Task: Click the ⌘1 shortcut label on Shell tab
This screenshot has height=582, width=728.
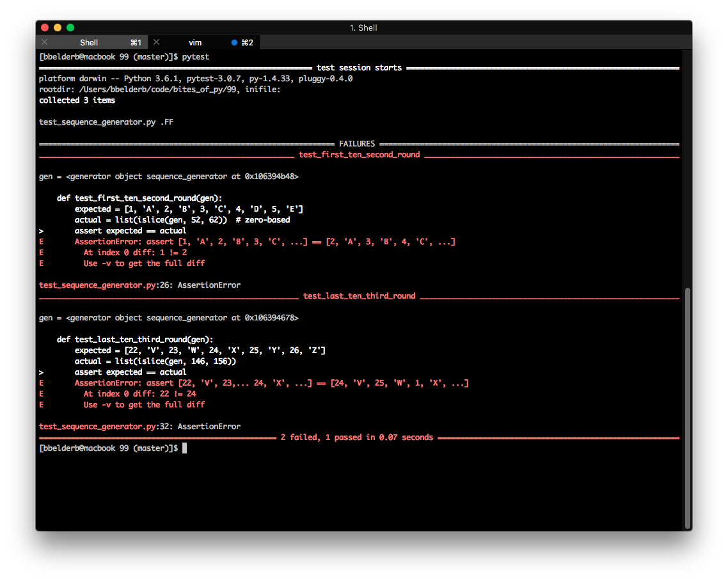Action: point(136,43)
